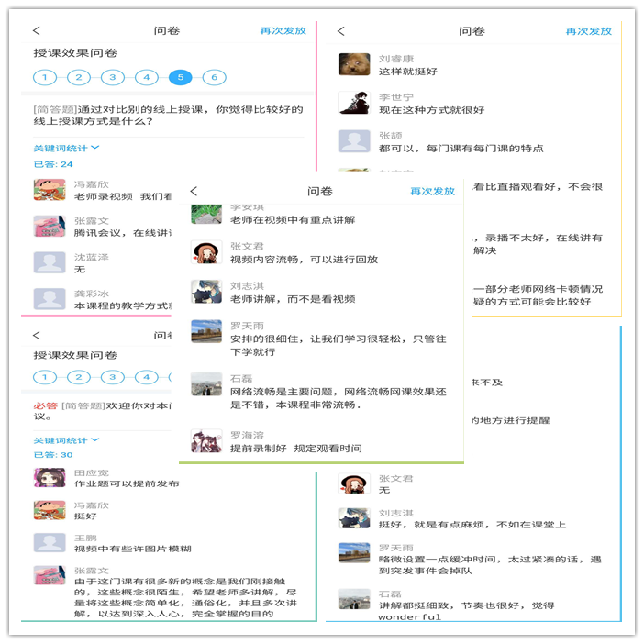Viewport: 644px width, 644px height.
Task: Tap 再次发放 in the center panel
Action: [432, 192]
